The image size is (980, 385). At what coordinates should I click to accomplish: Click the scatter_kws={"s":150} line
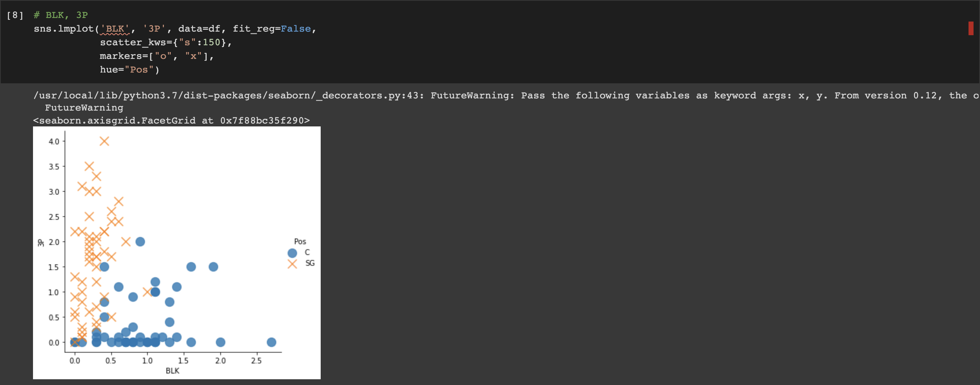pos(166,43)
